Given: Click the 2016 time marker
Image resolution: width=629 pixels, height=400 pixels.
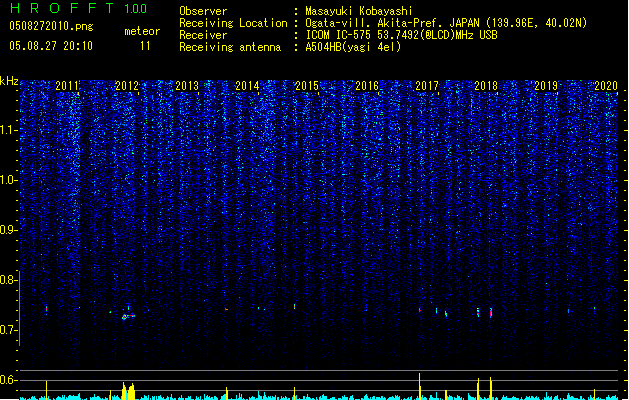Looking at the screenshot, I should [367, 86].
